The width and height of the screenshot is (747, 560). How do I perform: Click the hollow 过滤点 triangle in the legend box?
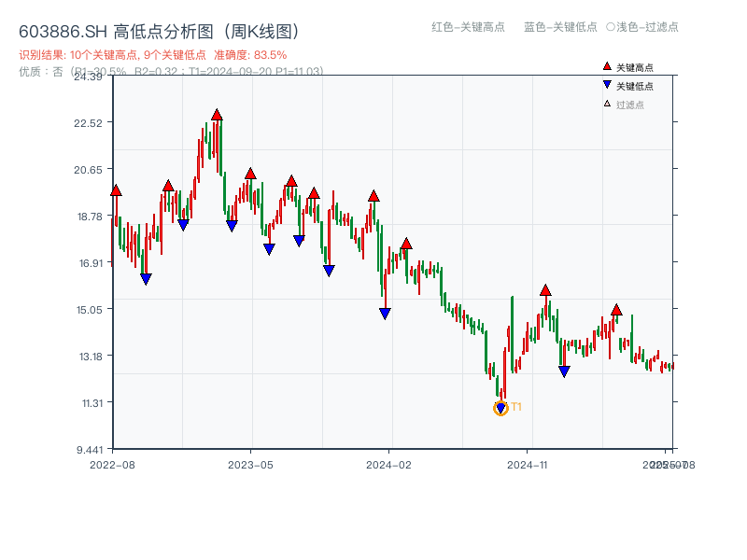click(x=607, y=104)
